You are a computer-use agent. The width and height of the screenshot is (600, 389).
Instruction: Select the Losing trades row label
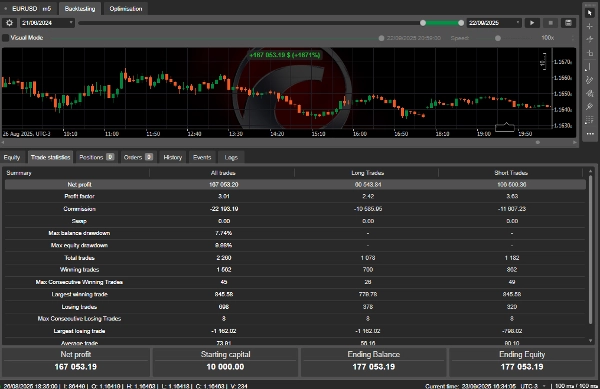79,307
